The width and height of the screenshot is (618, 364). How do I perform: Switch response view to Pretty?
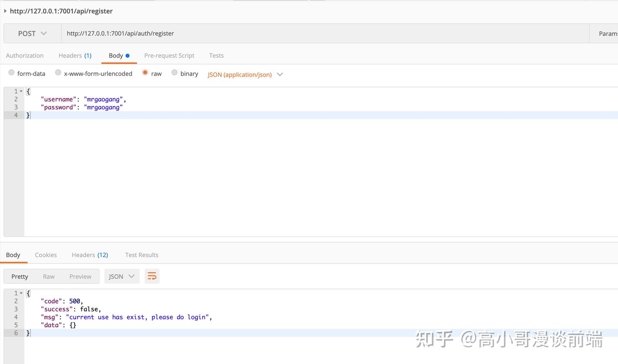coord(20,276)
